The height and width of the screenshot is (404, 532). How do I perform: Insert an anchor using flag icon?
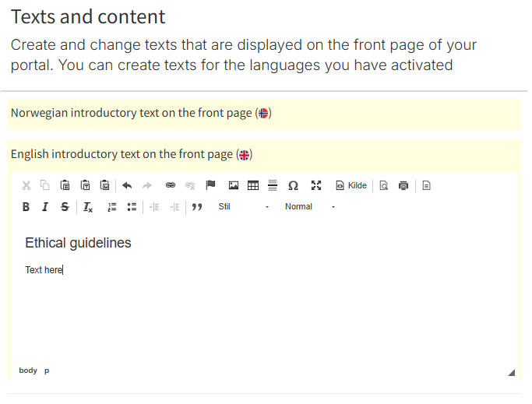tap(210, 185)
